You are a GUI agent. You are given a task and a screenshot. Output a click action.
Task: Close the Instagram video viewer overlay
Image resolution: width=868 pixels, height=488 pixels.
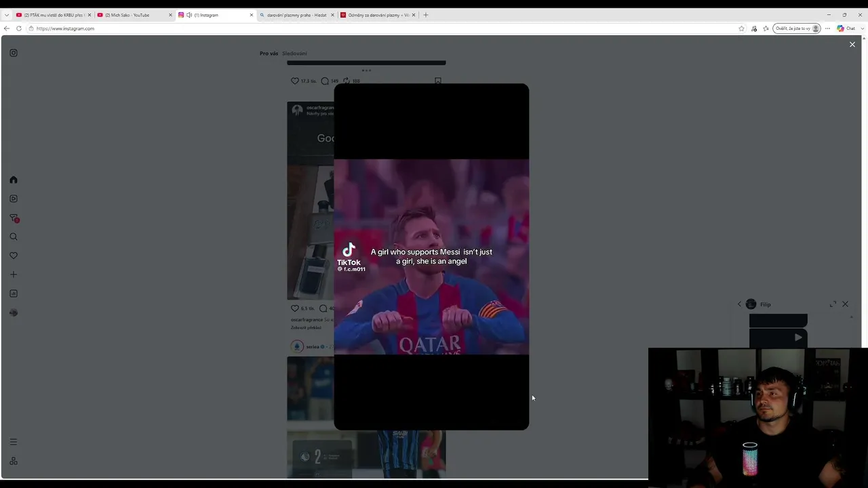click(852, 44)
